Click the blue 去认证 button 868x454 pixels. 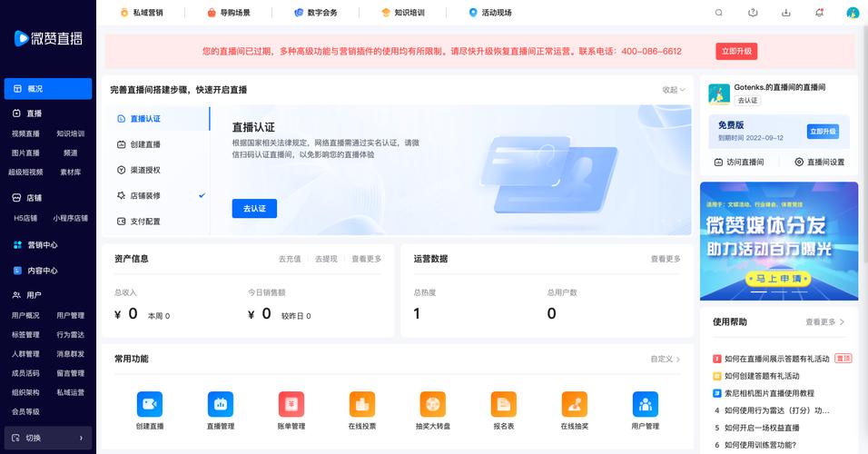(x=254, y=208)
